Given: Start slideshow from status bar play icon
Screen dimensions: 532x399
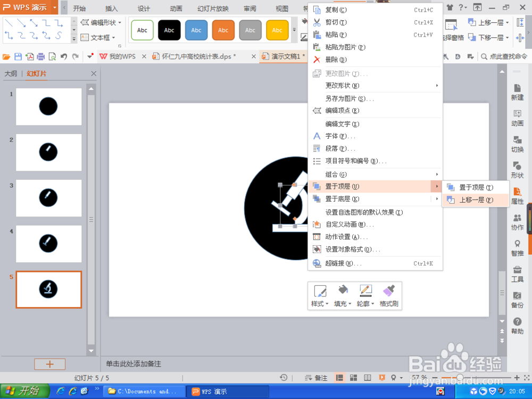Looking at the screenshot, I should (x=382, y=378).
